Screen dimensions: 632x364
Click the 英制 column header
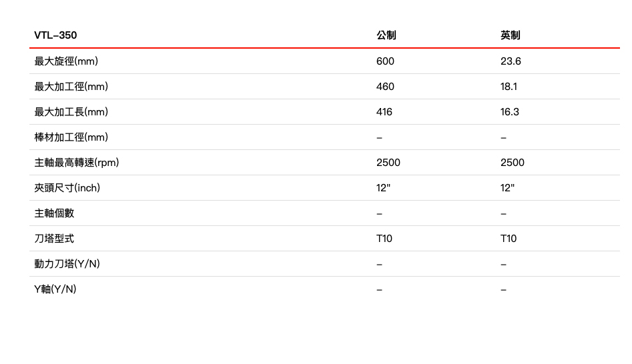(x=511, y=35)
